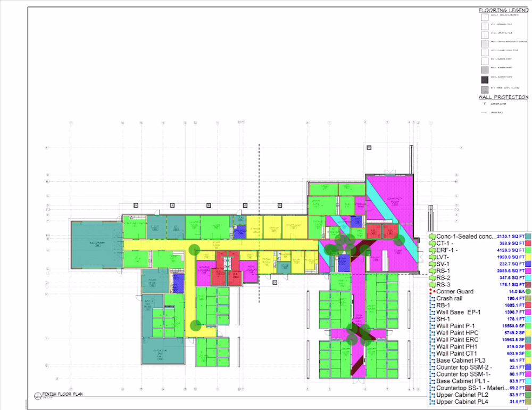Image resolution: width=532 pixels, height=410 pixels.
Task: Select the icon beside Counter top SSM-1-
Action: [x=432, y=374]
